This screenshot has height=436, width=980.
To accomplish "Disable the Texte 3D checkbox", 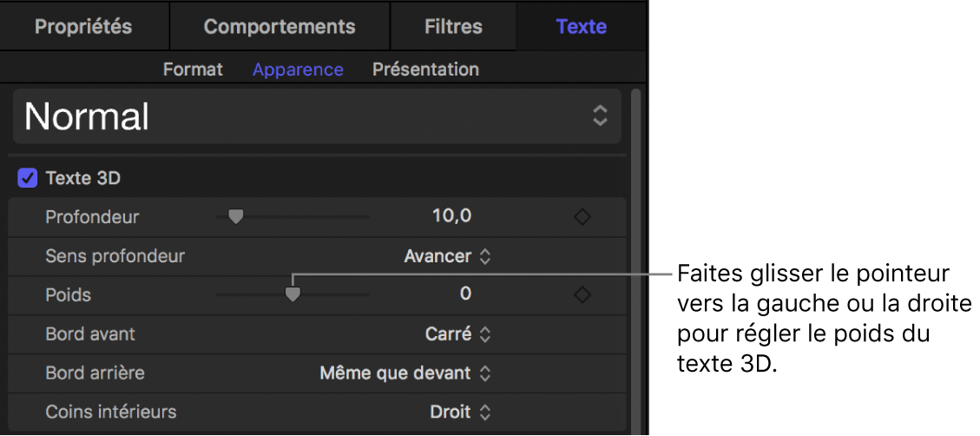I will (28, 179).
